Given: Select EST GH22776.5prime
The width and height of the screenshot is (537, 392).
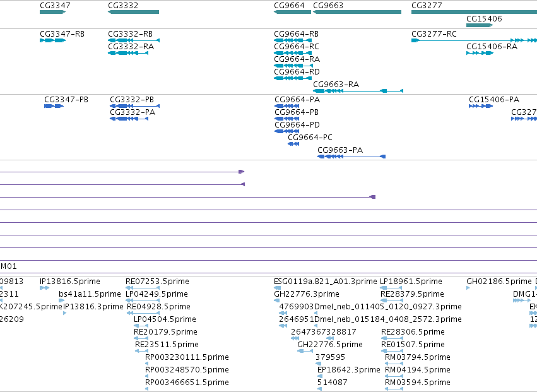Looking at the screenshot, I should pos(305,351).
